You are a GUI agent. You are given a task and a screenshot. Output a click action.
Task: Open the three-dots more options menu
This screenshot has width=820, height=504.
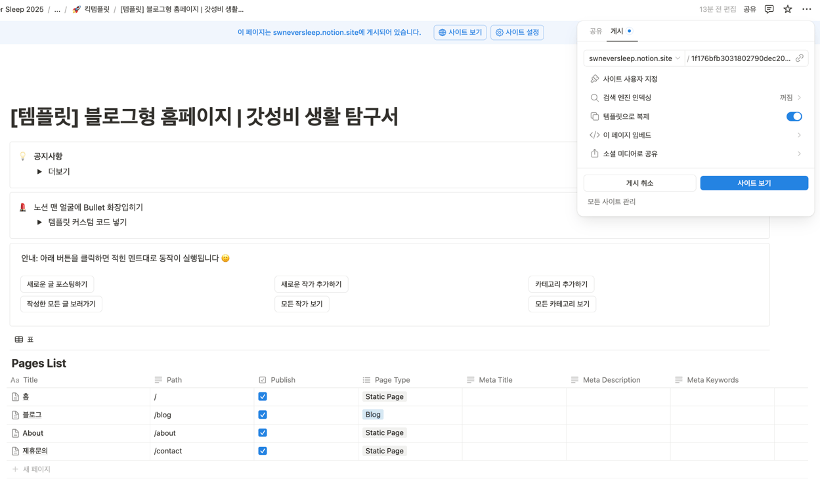click(x=806, y=9)
